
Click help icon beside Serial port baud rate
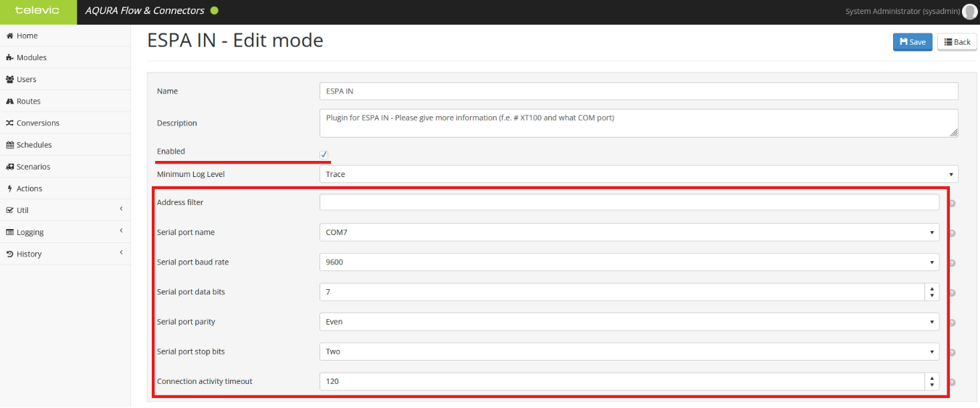point(952,263)
